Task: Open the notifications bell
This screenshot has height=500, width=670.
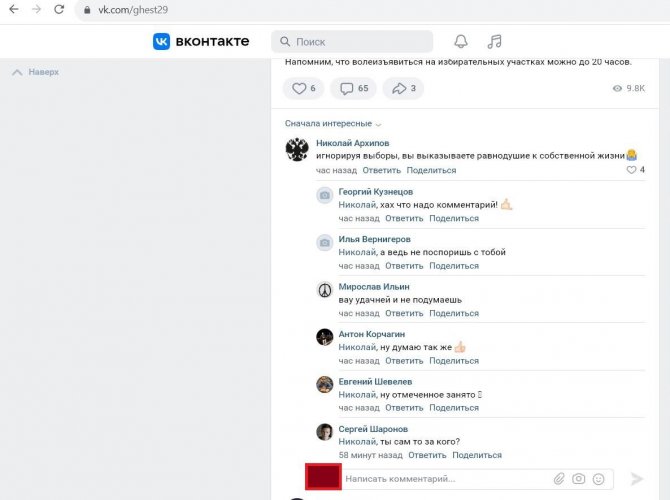Action: tap(461, 41)
